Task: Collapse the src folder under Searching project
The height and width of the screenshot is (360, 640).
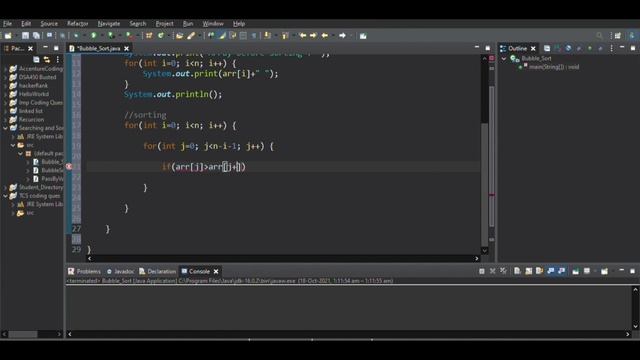Action: click(x=13, y=145)
